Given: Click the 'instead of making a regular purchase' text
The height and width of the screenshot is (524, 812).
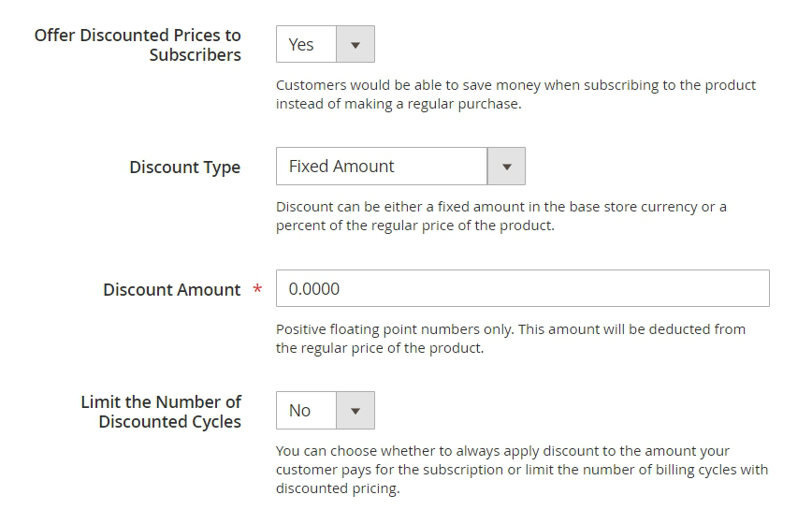Looking at the screenshot, I should [398, 105].
